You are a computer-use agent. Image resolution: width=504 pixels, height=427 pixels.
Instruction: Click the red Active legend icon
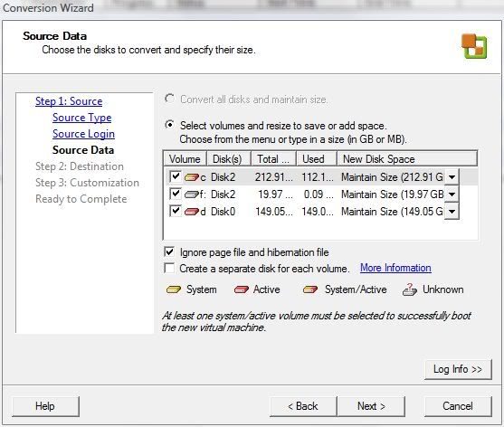242,289
